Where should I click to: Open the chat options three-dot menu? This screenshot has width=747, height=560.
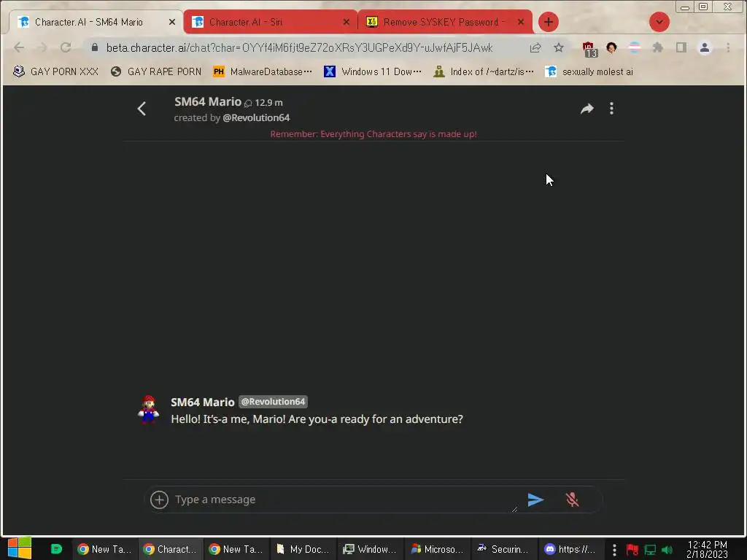(612, 109)
